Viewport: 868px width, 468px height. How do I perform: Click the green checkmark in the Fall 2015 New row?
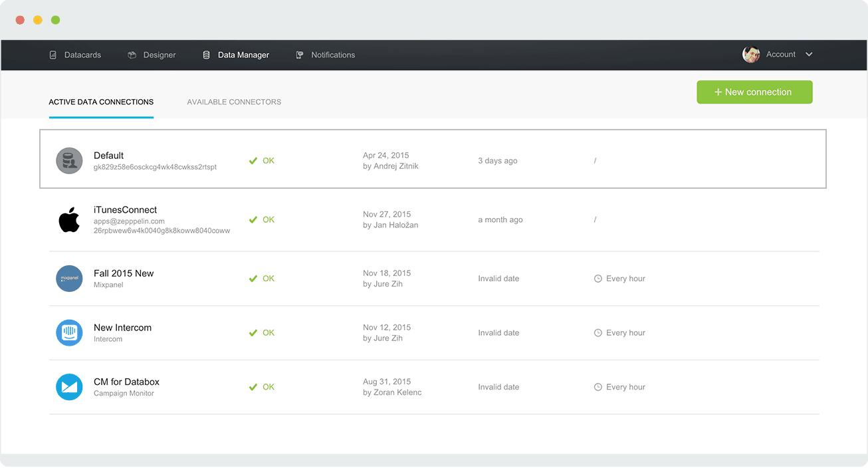[253, 279]
